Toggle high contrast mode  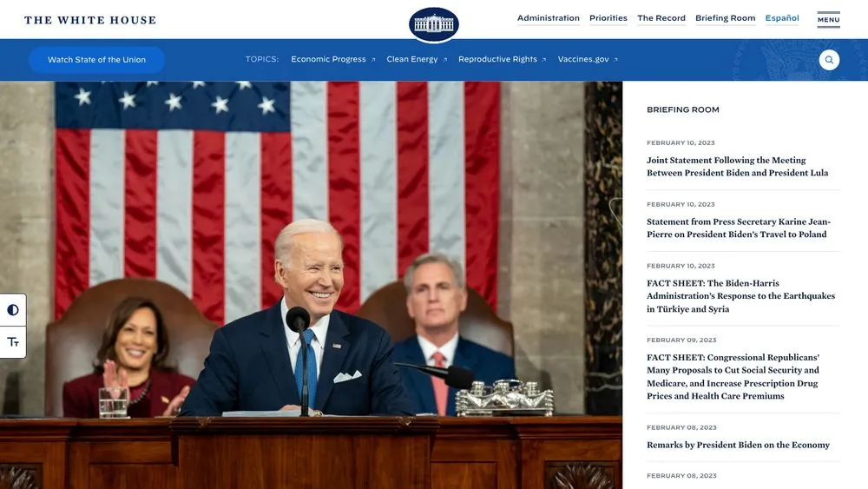point(13,310)
